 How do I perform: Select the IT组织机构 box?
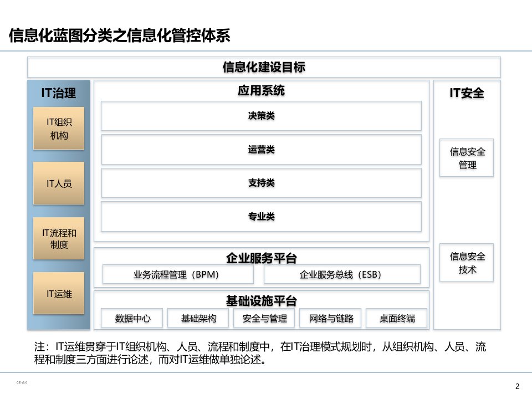pyautogui.click(x=59, y=128)
